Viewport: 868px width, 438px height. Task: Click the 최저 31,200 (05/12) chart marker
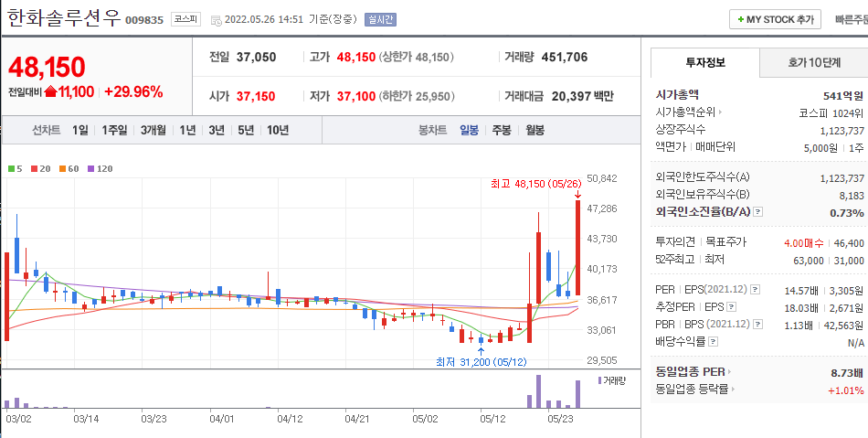481,362
